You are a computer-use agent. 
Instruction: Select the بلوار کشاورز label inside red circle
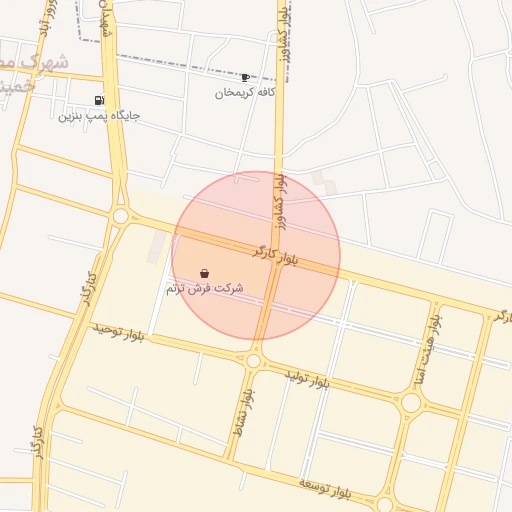280,201
